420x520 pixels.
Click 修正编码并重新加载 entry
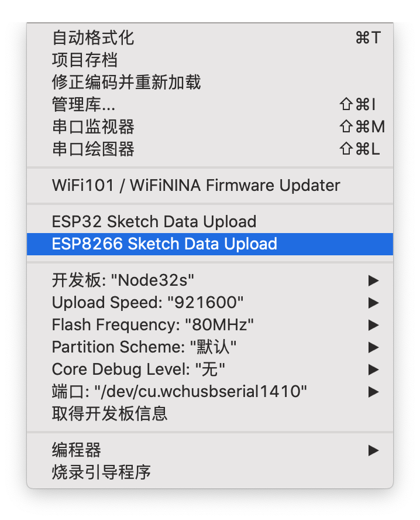[209, 82]
